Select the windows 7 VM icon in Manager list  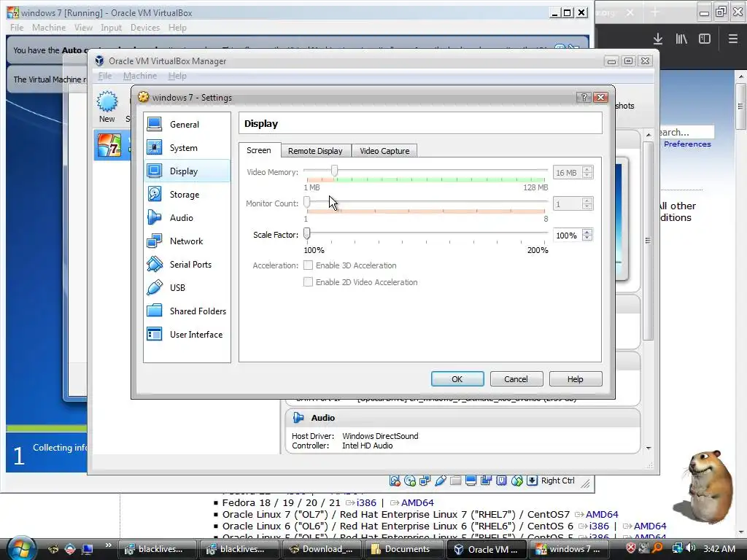click(x=109, y=145)
